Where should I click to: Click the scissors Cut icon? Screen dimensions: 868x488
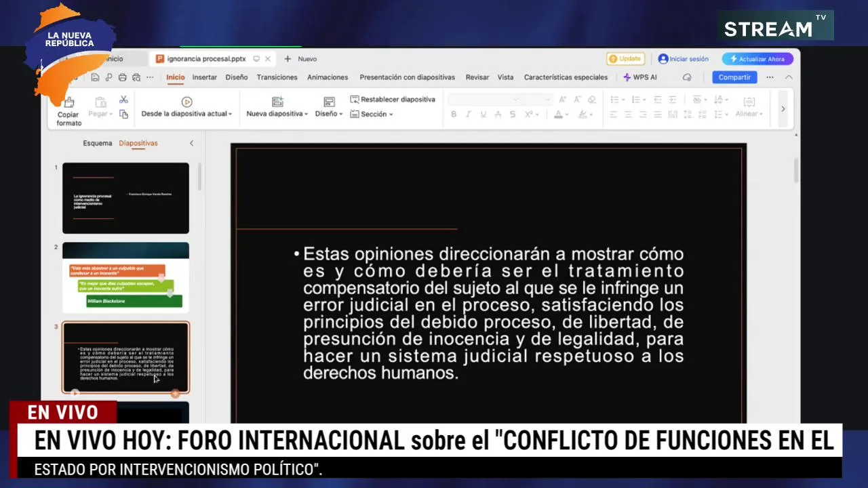point(123,100)
